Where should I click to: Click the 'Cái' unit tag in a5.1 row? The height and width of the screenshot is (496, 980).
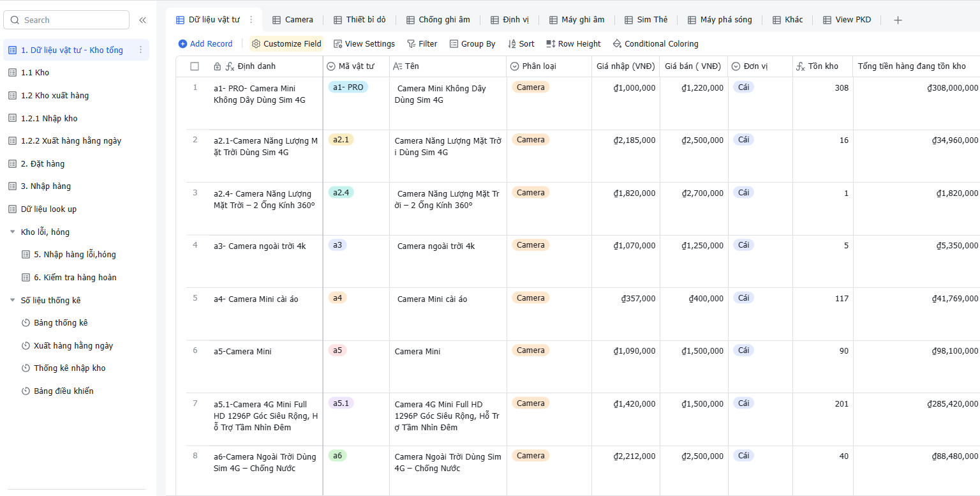743,403
